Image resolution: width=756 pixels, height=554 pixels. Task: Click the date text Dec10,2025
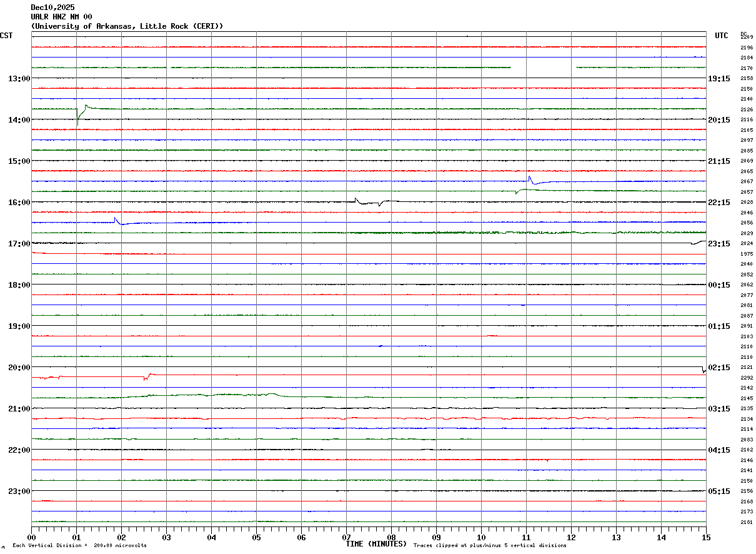[52, 8]
